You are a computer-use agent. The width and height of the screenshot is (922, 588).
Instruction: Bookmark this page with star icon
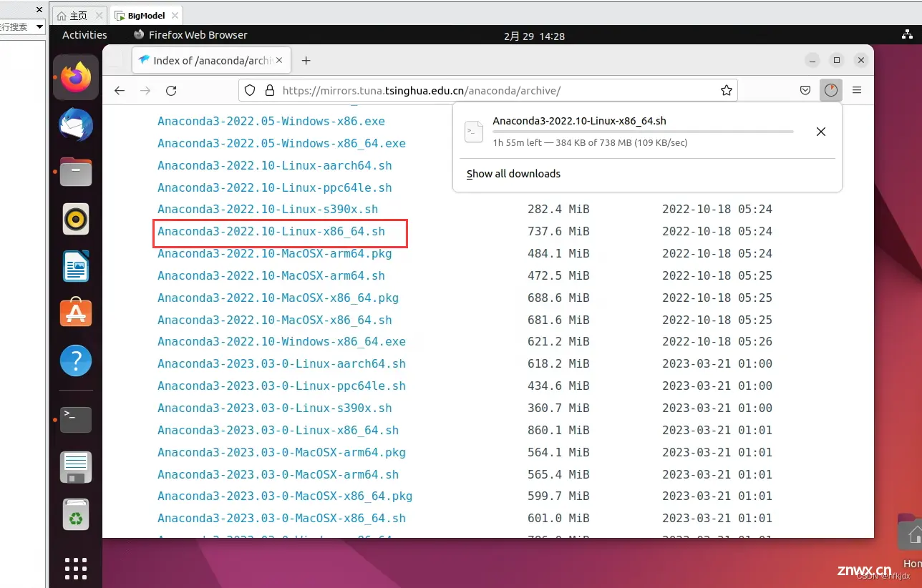click(x=727, y=91)
